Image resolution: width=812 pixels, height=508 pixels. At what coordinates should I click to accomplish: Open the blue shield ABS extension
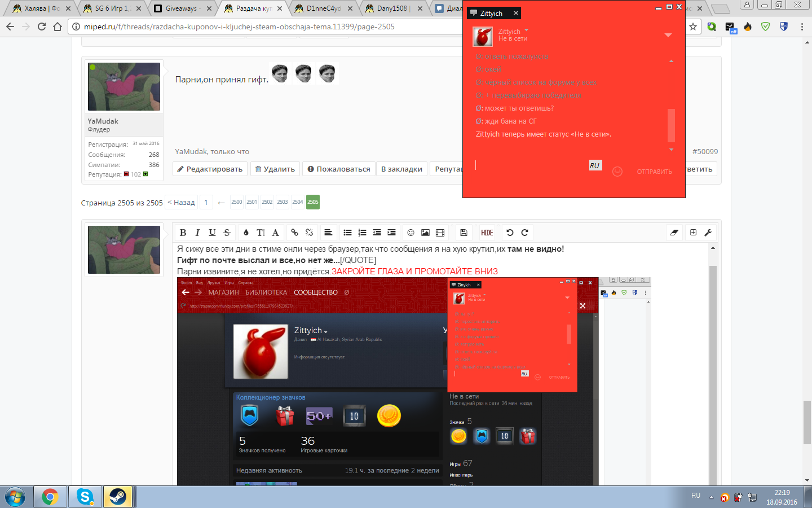784,27
